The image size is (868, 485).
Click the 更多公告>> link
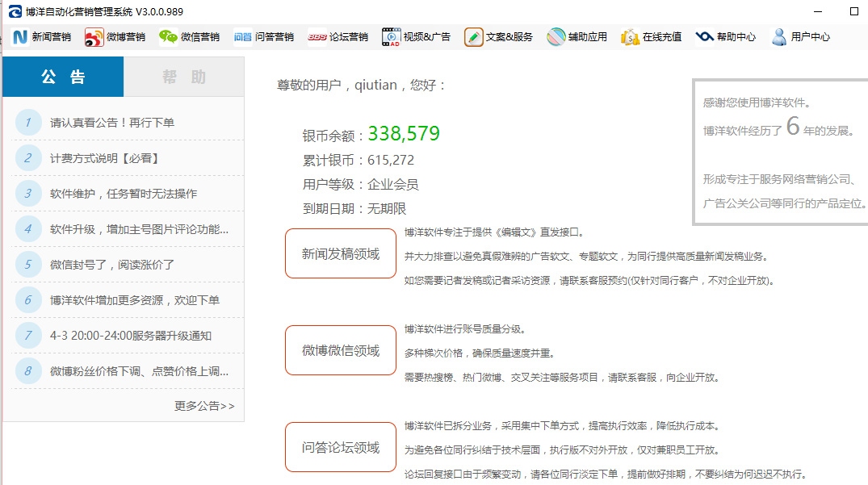click(x=204, y=406)
